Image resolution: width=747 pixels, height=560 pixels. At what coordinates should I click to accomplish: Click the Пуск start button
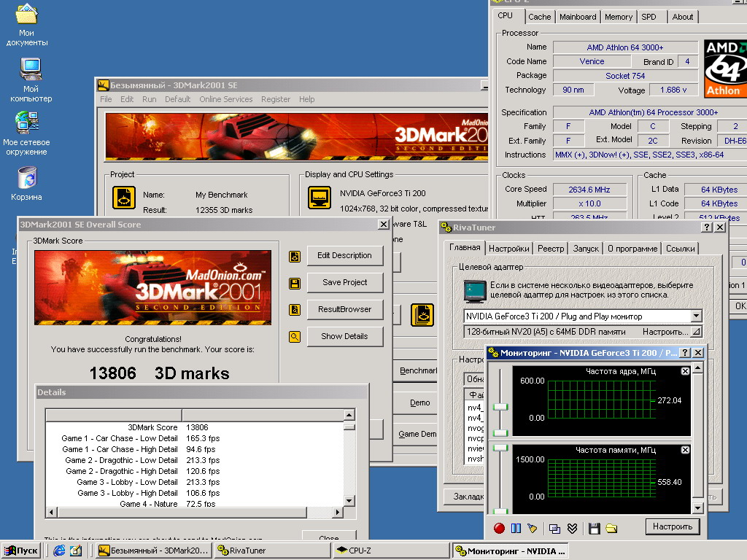(x=21, y=551)
